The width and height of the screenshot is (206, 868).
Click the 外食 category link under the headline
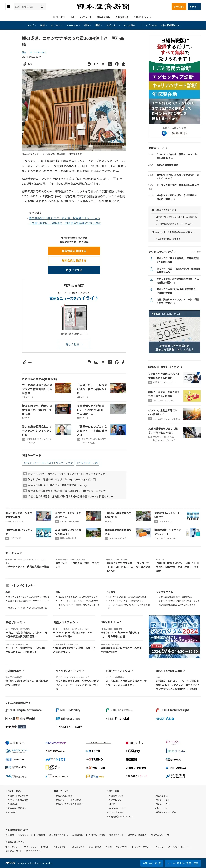point(24,52)
